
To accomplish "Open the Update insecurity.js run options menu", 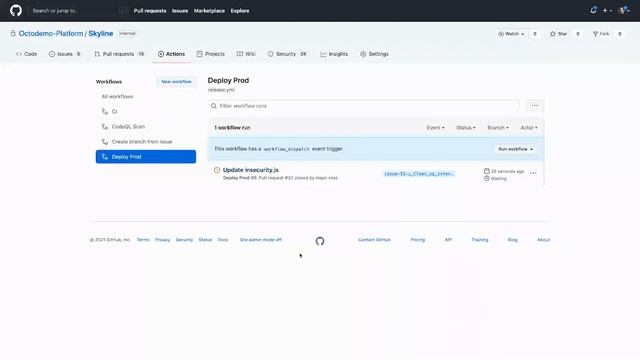I will 533,173.
